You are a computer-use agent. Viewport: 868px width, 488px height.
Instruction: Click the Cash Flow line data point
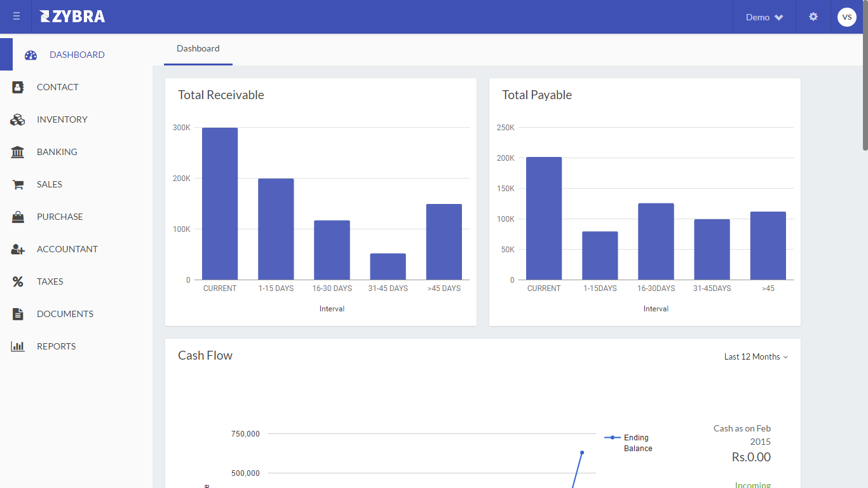coord(582,452)
